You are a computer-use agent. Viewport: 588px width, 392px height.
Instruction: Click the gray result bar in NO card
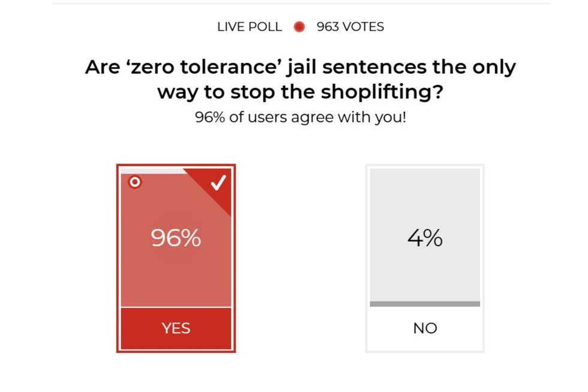425,304
